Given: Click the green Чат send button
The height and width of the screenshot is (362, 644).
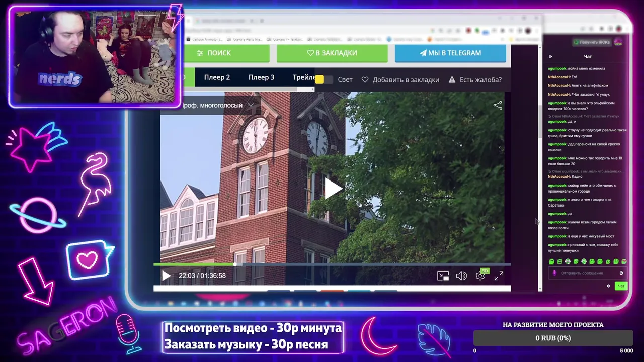Looking at the screenshot, I should (621, 286).
